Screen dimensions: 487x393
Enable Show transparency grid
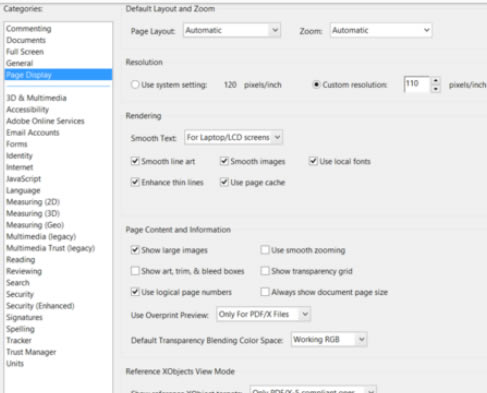pos(265,271)
